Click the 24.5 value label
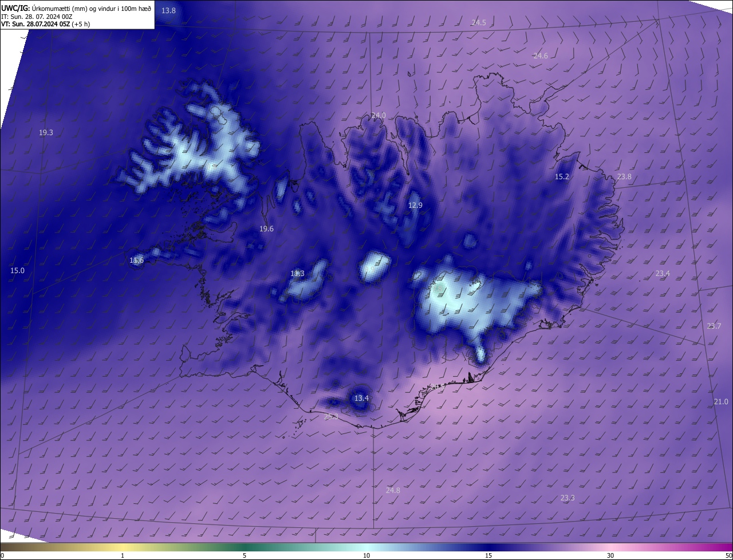 click(x=479, y=22)
